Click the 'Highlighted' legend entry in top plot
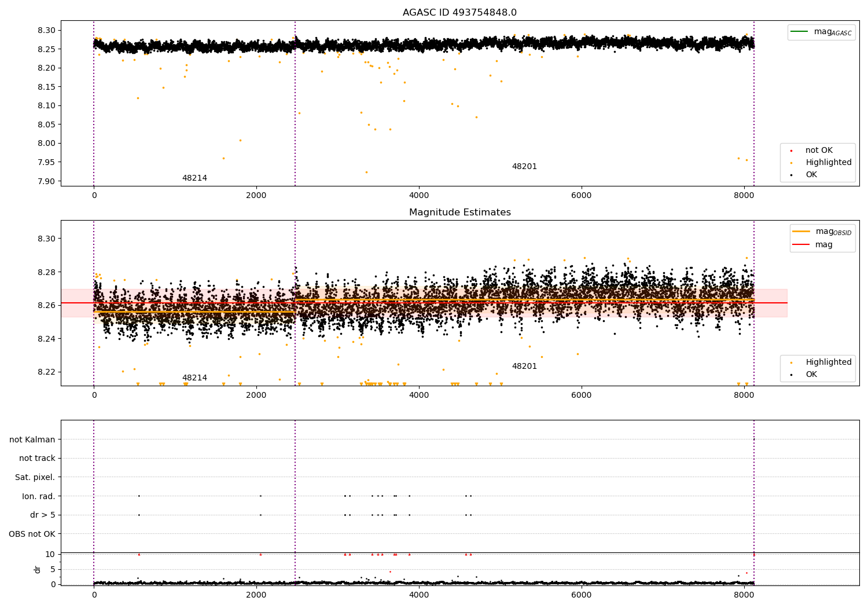Viewport: 868px width, 608px height. click(x=828, y=163)
